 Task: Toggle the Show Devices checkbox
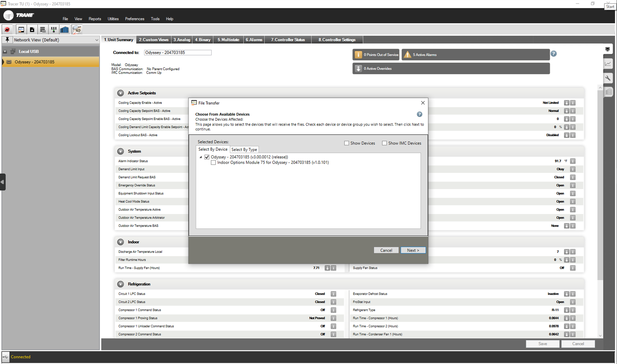pos(346,143)
